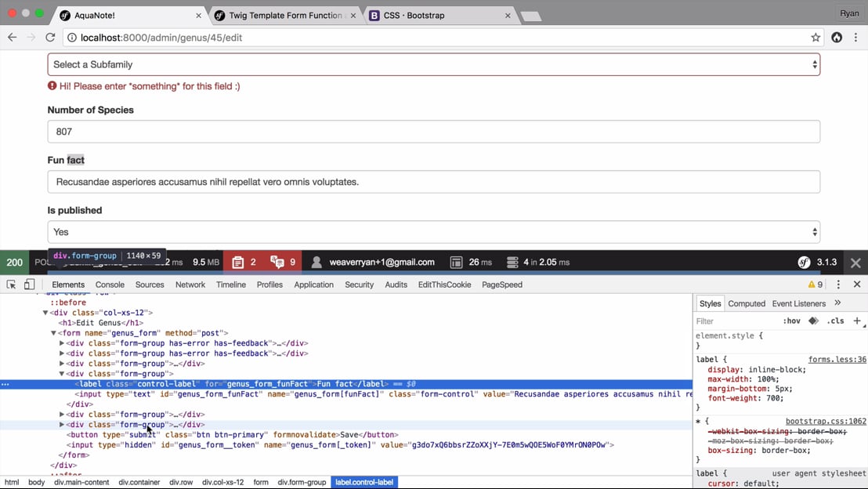Click the diamond icon in Styles filter bar
This screenshot has width=868, height=489.
coord(813,321)
